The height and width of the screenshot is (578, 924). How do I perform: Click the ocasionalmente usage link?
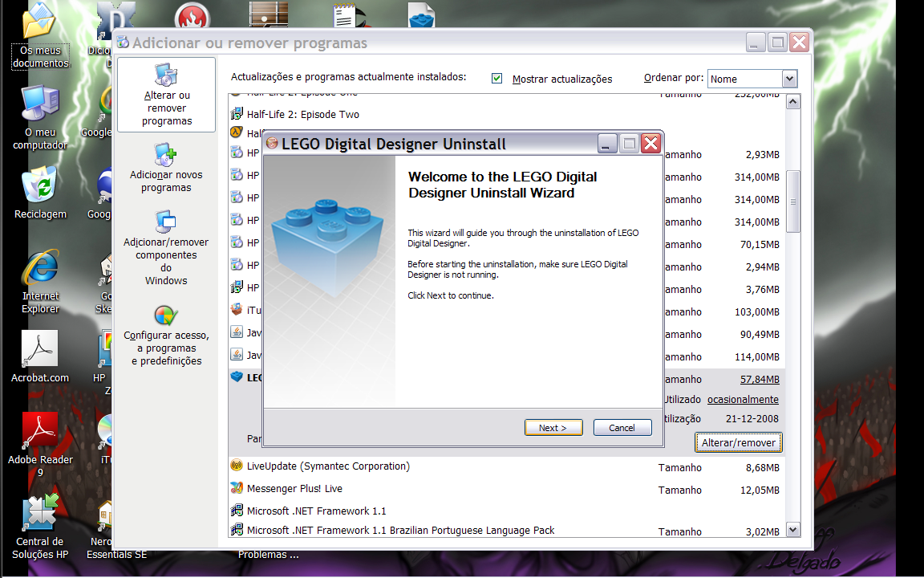tap(743, 399)
